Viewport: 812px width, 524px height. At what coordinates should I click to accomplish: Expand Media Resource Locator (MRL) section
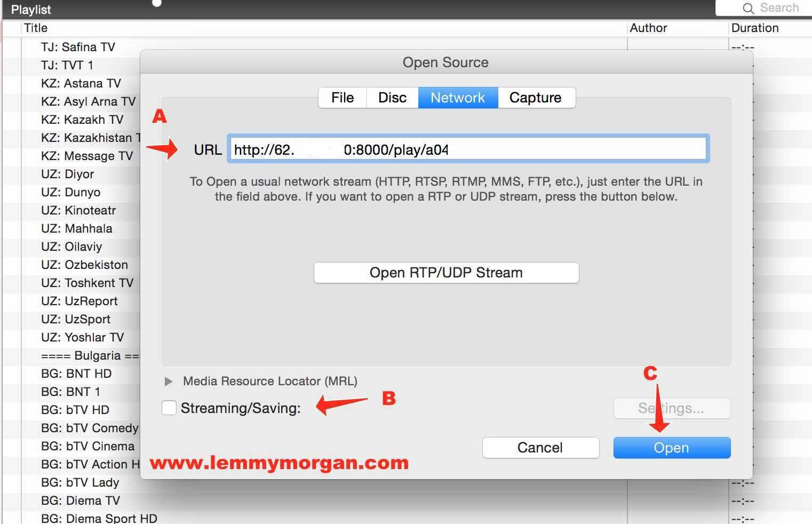click(169, 382)
